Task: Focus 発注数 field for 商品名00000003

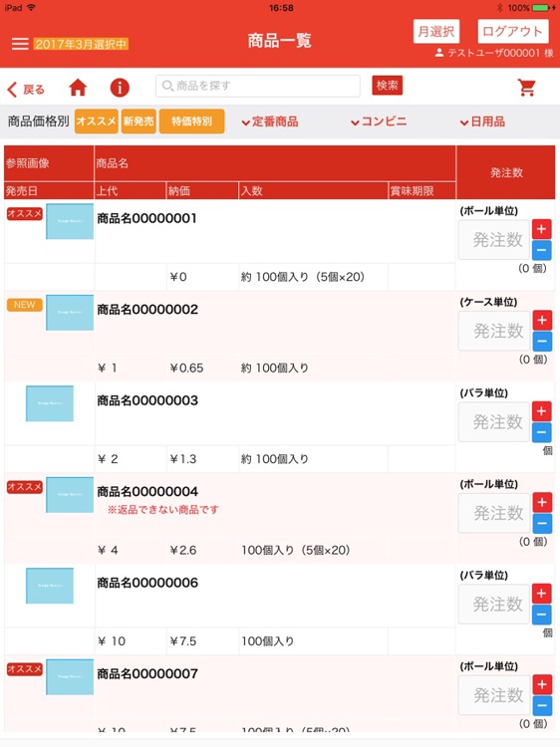Action: coord(494,421)
